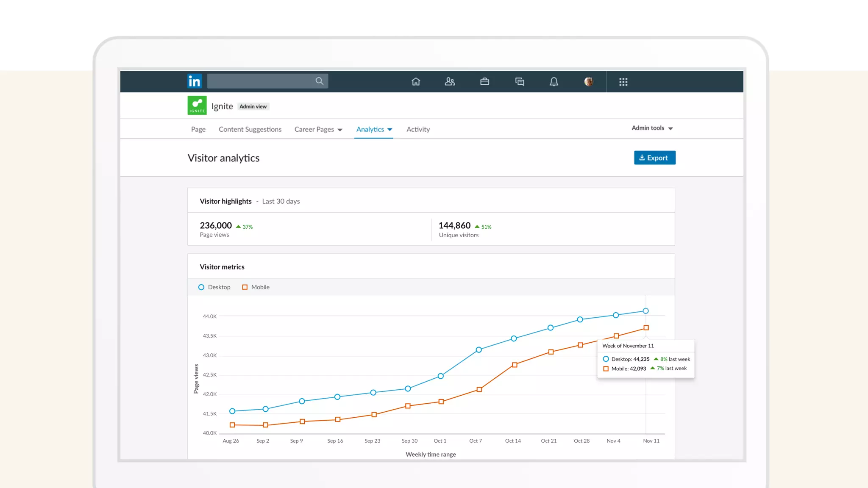Open Messaging chat icon

pyautogui.click(x=520, y=81)
